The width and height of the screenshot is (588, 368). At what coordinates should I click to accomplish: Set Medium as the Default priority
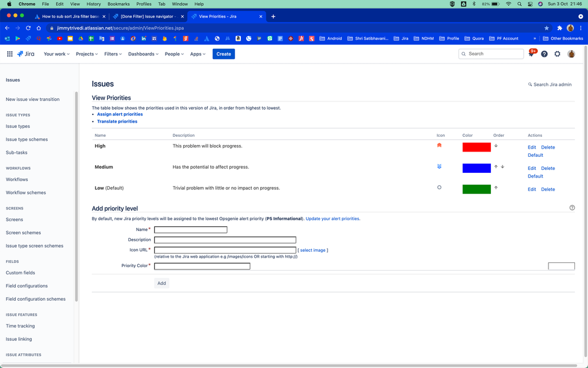point(535,176)
